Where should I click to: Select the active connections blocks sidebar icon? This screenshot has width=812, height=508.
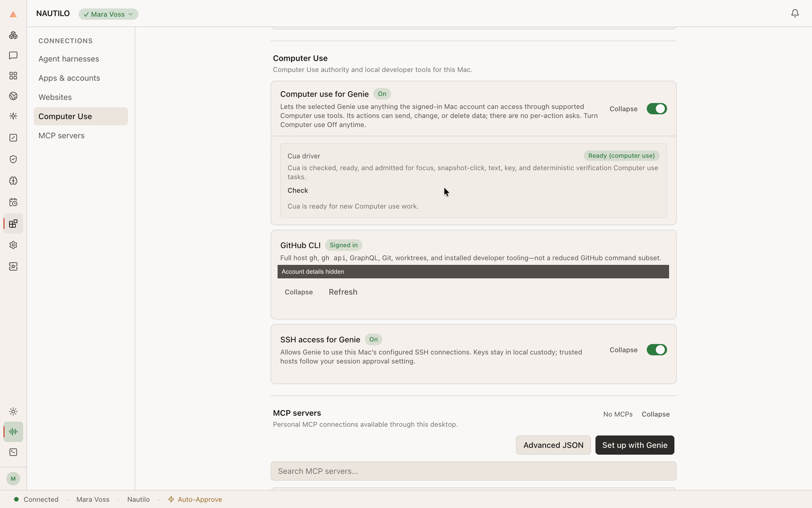(x=13, y=224)
